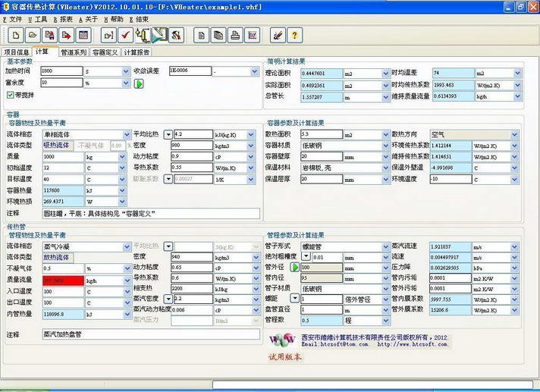Click the yellow question mark help icon
540x392 pixels.
coord(294,35)
